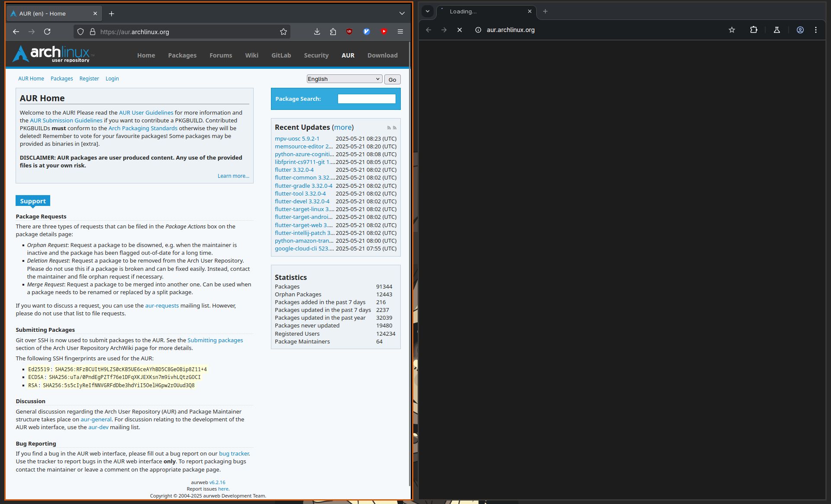The width and height of the screenshot is (831, 504).
Task: Click the Firefox reload button
Action: [47, 32]
